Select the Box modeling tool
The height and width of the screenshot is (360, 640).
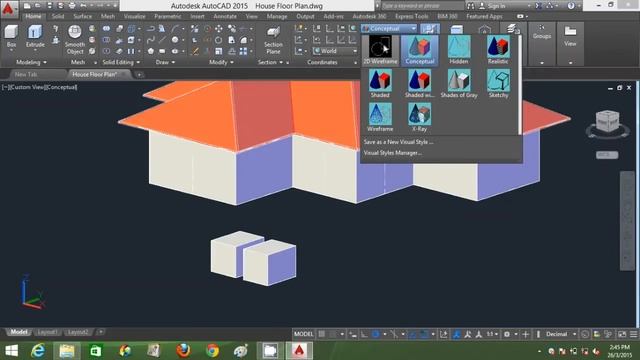(11, 36)
